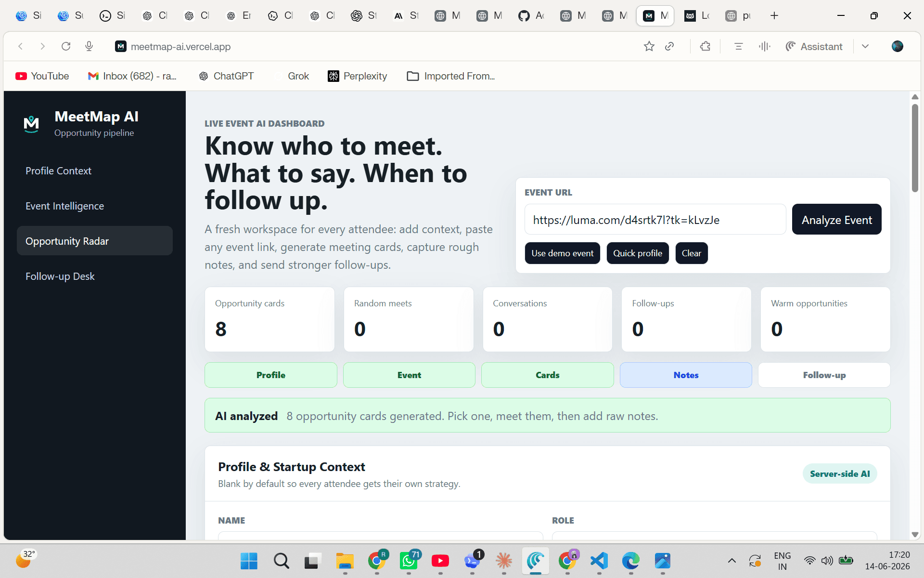This screenshot has height=578, width=924.
Task: Switch to the Follow-up step tab
Action: click(x=824, y=375)
